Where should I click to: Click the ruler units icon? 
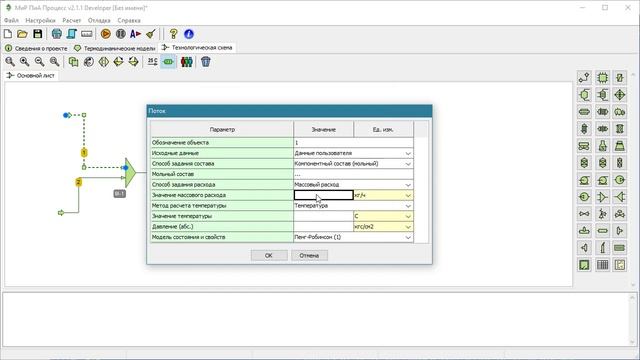coord(87,34)
